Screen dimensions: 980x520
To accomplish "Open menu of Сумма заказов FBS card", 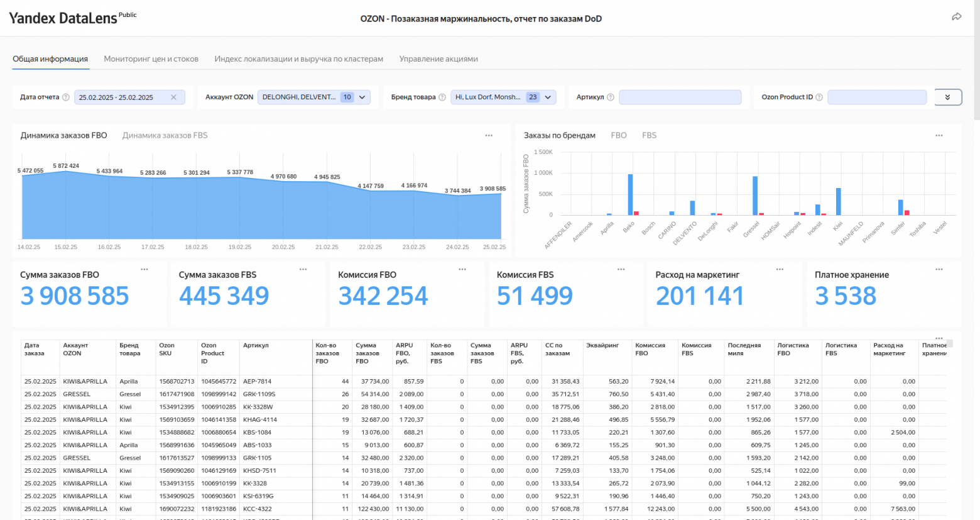I will (303, 269).
